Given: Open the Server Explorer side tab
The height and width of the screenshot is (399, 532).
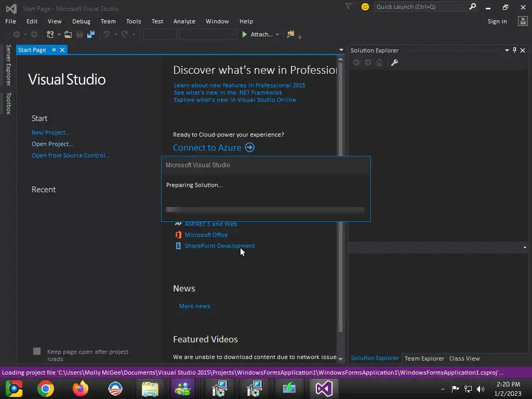Looking at the screenshot, I should (8, 65).
